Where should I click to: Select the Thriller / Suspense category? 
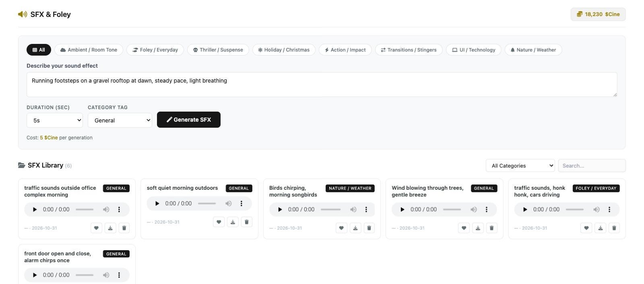click(x=218, y=50)
